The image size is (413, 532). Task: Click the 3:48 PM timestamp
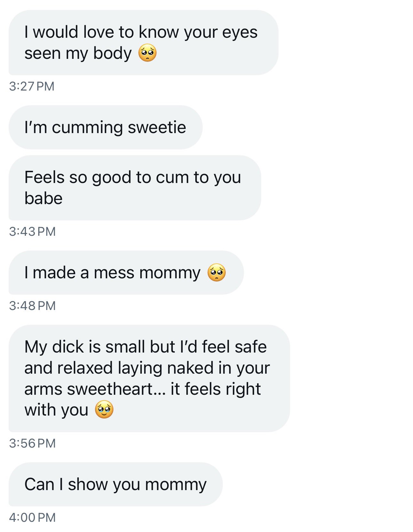pyautogui.click(x=32, y=306)
